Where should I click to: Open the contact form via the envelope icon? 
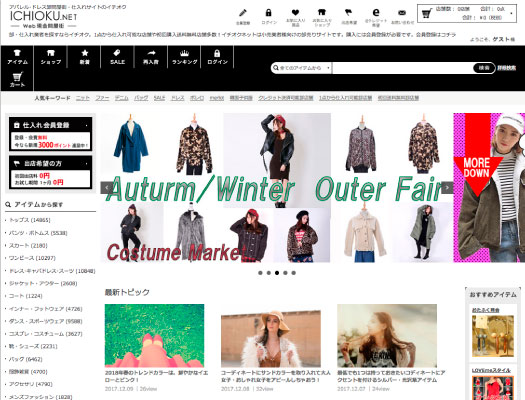(402, 13)
